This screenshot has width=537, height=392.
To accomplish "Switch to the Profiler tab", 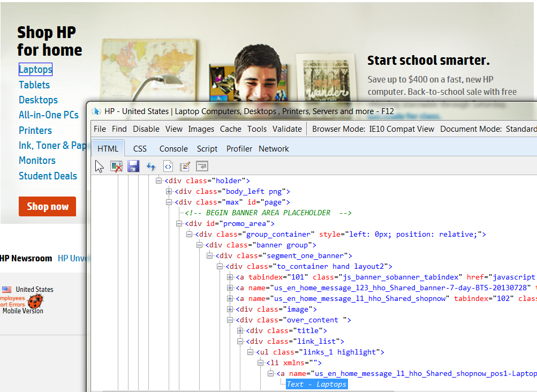I will pos(239,149).
